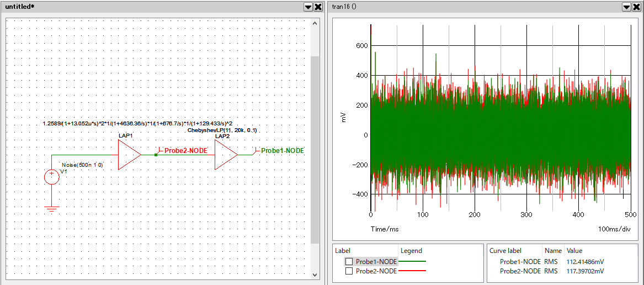Select the LAP1 Laplace block triangle
This screenshot has height=285, width=644.
pos(128,155)
